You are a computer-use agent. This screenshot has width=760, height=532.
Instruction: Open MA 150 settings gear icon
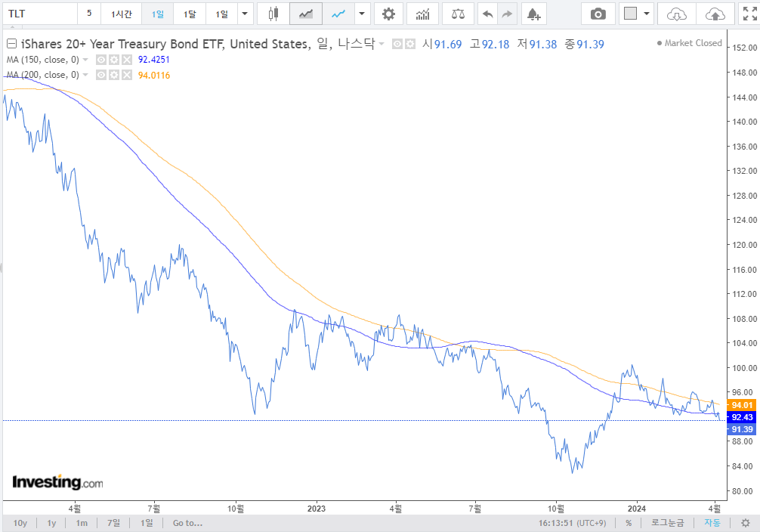[x=114, y=60]
